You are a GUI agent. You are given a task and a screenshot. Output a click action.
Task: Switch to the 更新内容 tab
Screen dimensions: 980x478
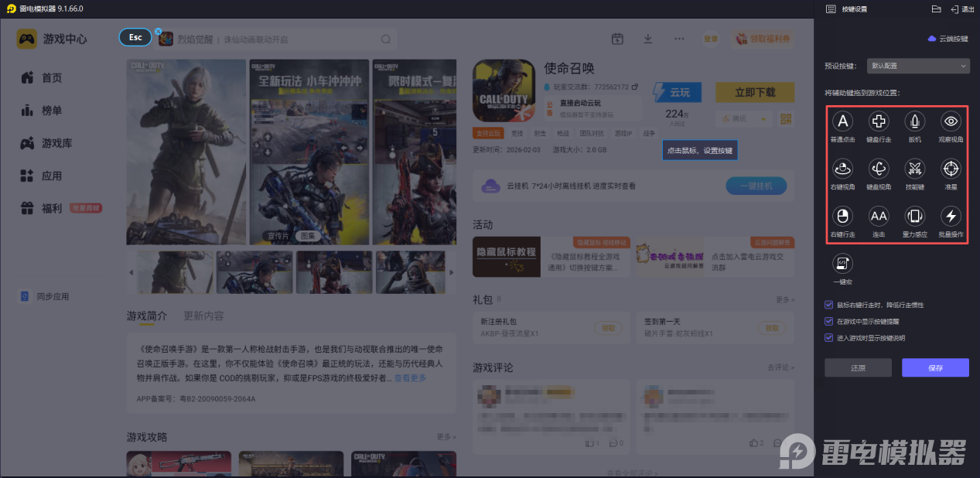(x=203, y=316)
